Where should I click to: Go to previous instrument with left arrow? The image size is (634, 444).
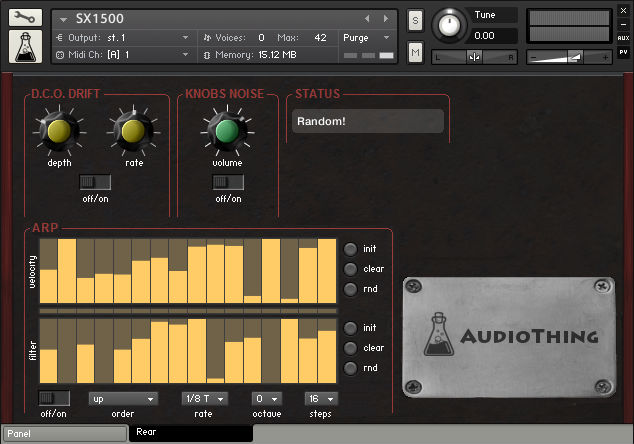tap(367, 19)
